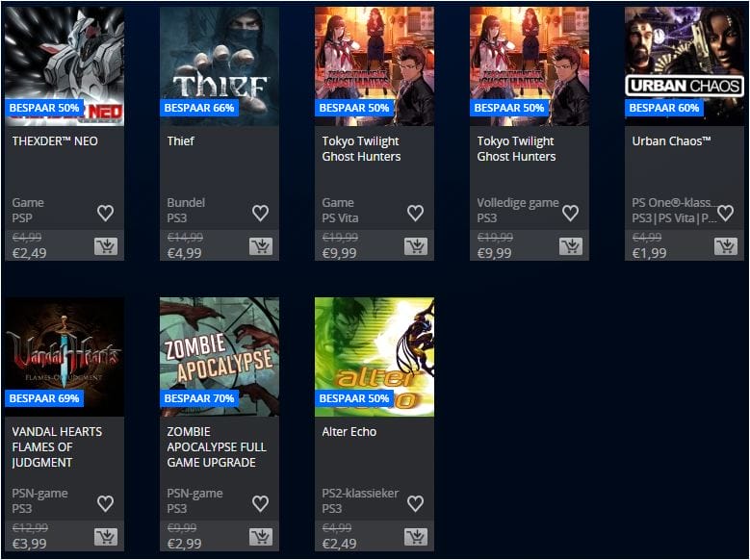Add Zombie Apocalypse upgrade to cart
750x560 pixels.
pyautogui.click(x=261, y=537)
